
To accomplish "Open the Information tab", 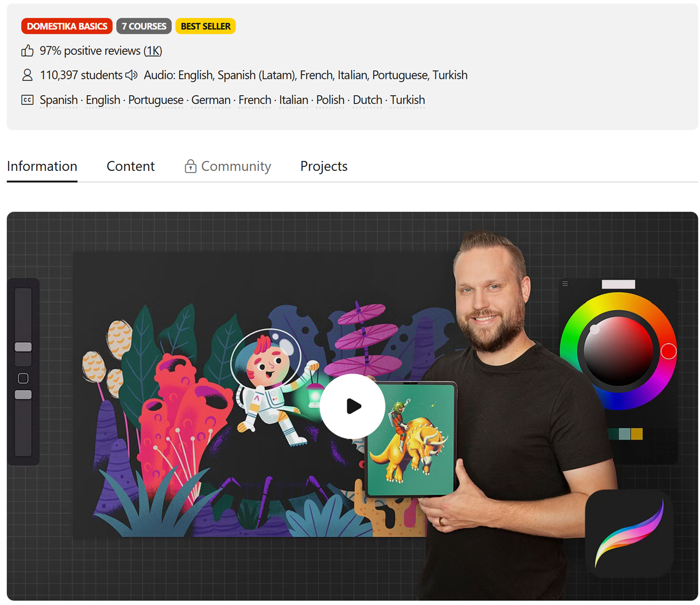I will pos(42,166).
